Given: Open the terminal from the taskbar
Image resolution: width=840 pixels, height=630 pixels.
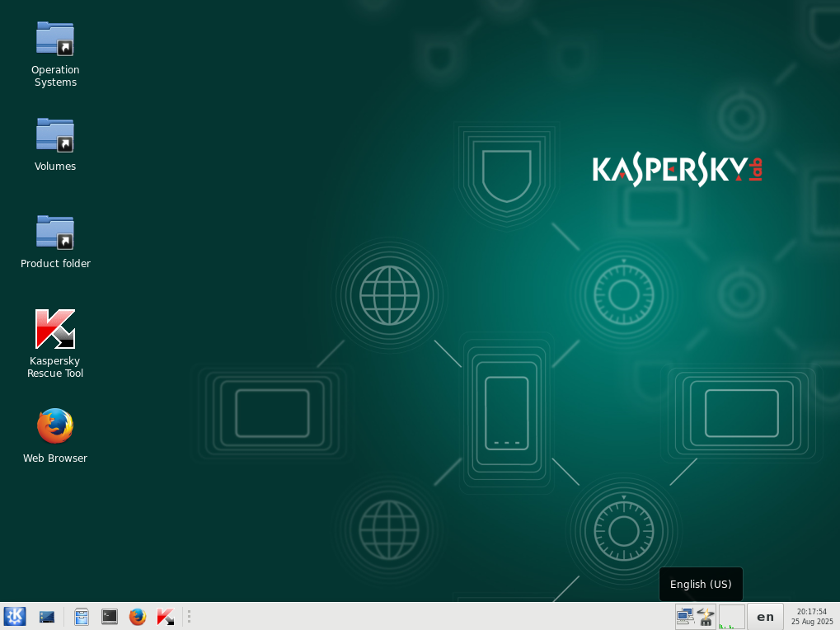Looking at the screenshot, I should click(x=110, y=617).
